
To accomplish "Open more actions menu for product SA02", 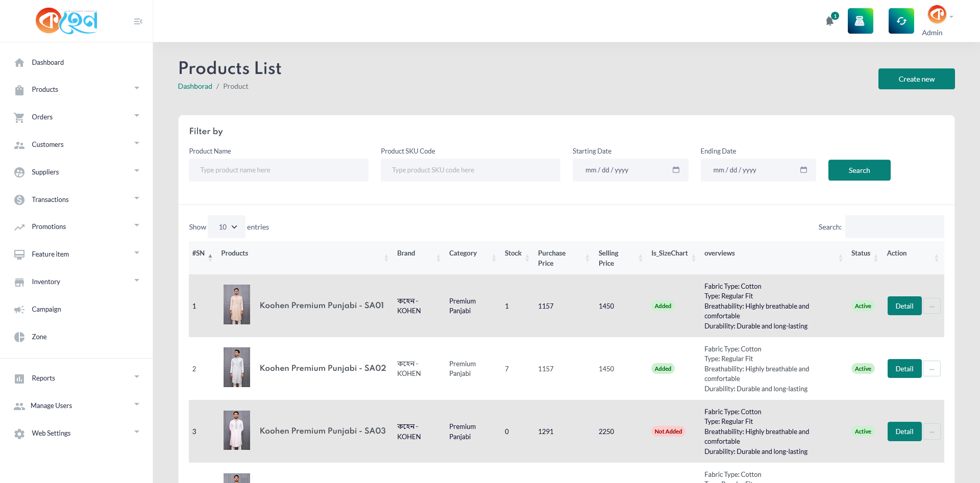I will pos(932,369).
